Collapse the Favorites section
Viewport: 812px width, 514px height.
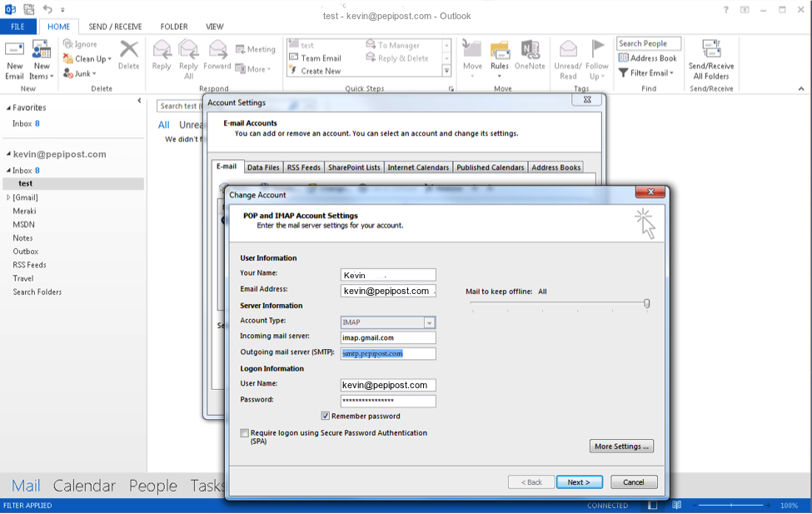8,107
